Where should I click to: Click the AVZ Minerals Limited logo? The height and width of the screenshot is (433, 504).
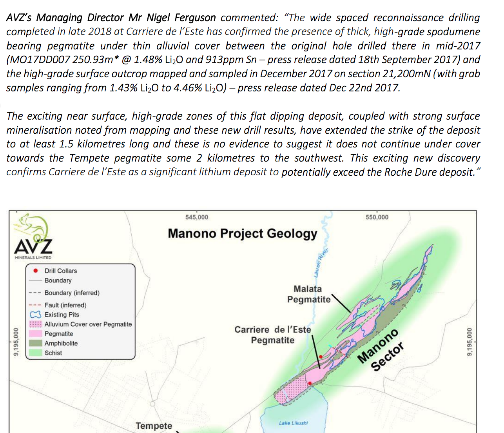click(33, 237)
